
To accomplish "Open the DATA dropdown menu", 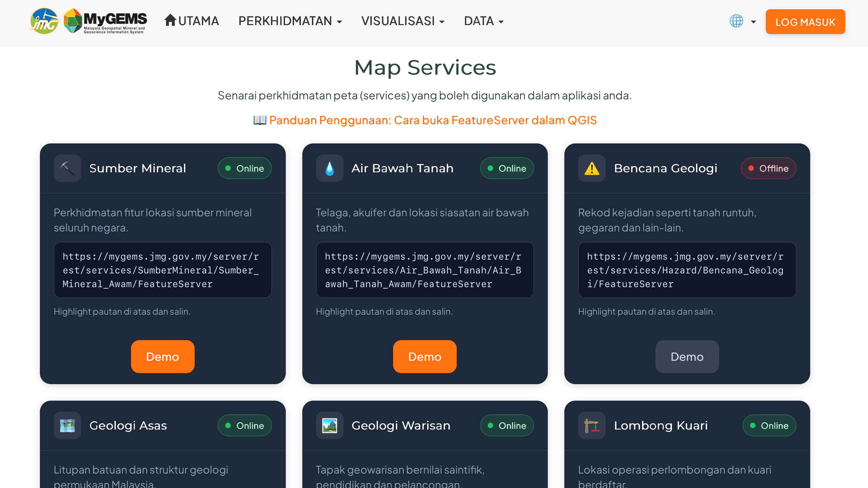I will tap(484, 21).
